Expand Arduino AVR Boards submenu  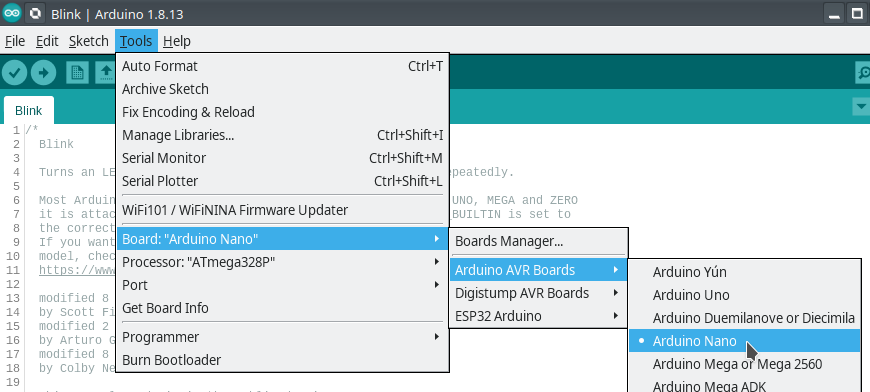click(538, 270)
